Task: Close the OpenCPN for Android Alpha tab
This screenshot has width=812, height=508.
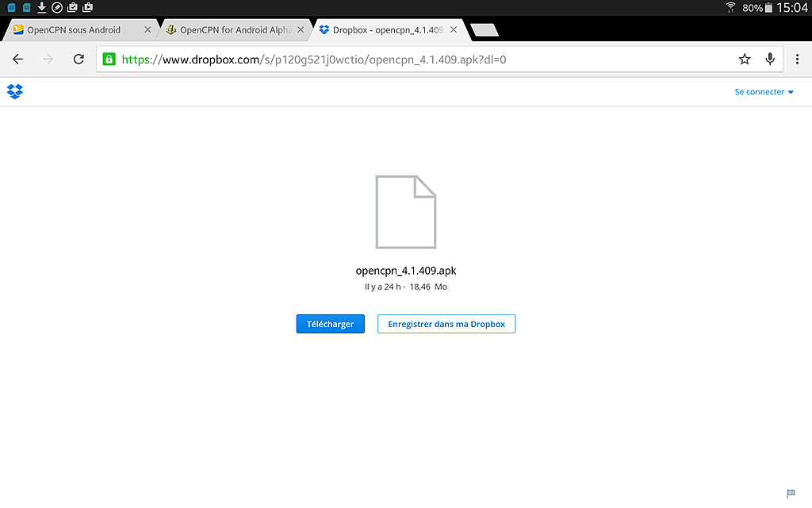Action: tap(301, 30)
